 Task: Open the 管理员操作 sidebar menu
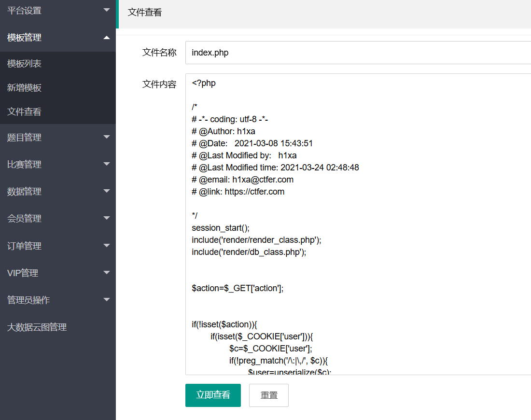[28, 300]
